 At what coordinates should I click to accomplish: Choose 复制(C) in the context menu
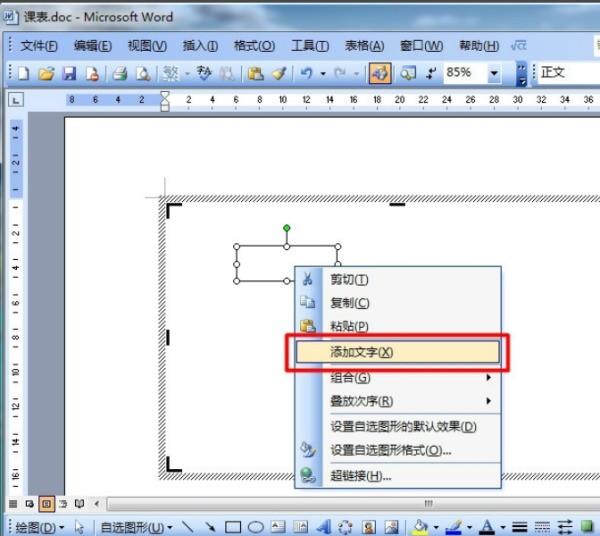pyautogui.click(x=398, y=303)
